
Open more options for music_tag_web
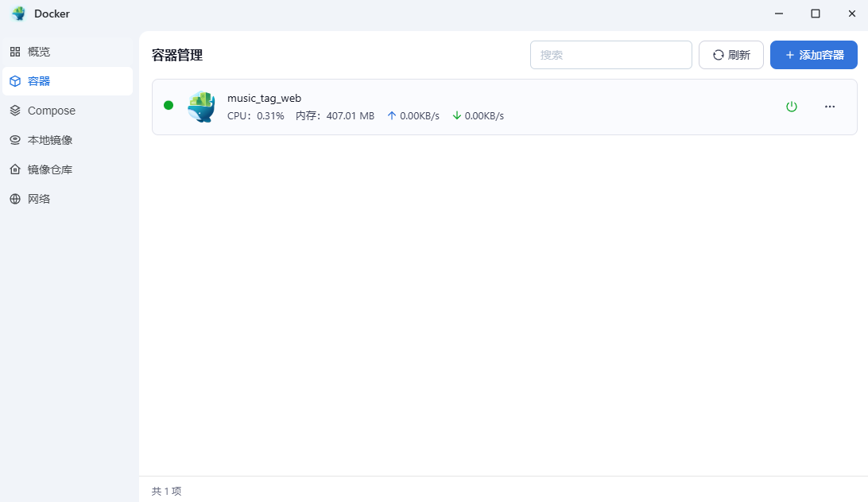(829, 107)
